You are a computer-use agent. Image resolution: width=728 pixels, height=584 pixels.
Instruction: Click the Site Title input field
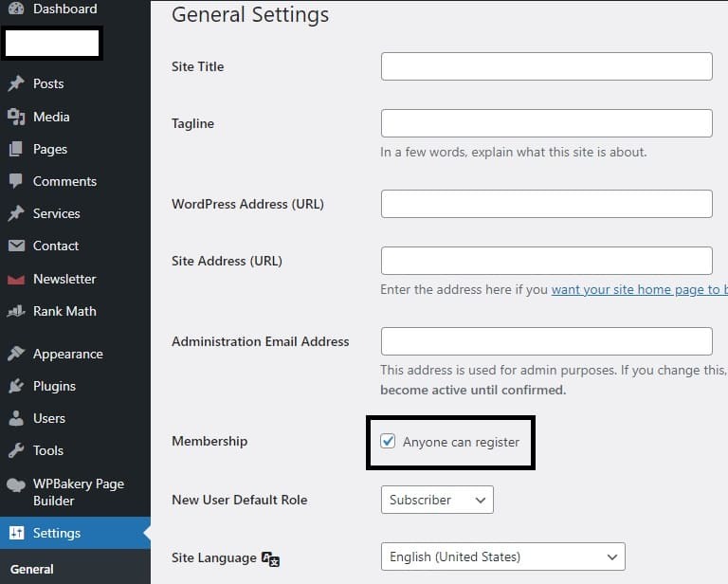[546, 66]
